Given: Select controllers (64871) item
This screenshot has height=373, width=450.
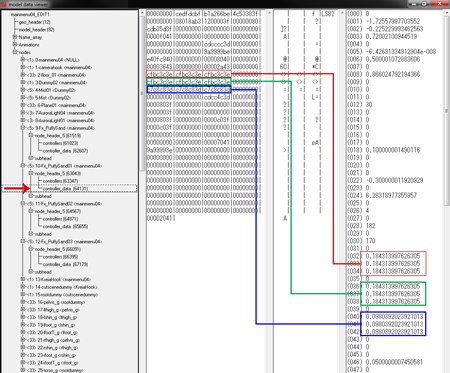Looking at the screenshot, I should pos(60,219).
